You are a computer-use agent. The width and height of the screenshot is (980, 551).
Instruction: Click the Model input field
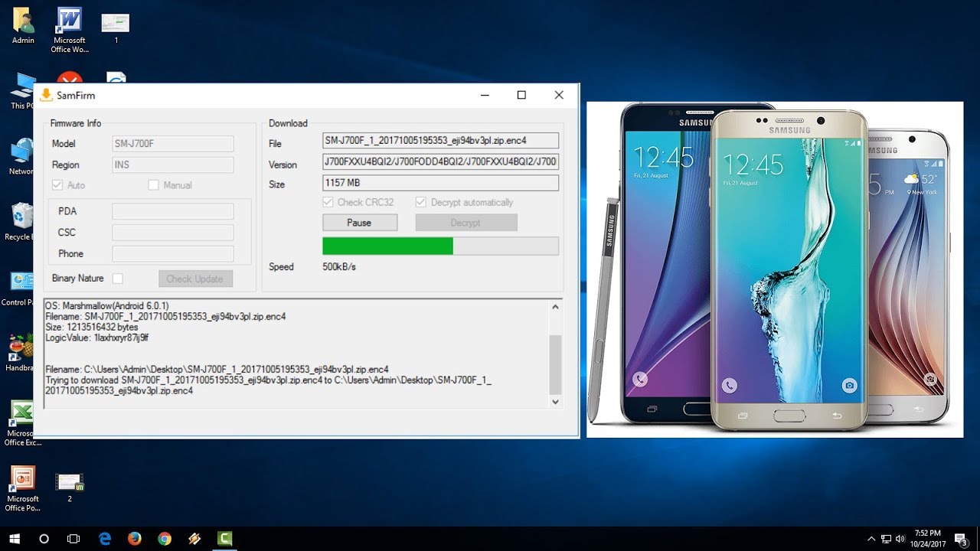173,143
